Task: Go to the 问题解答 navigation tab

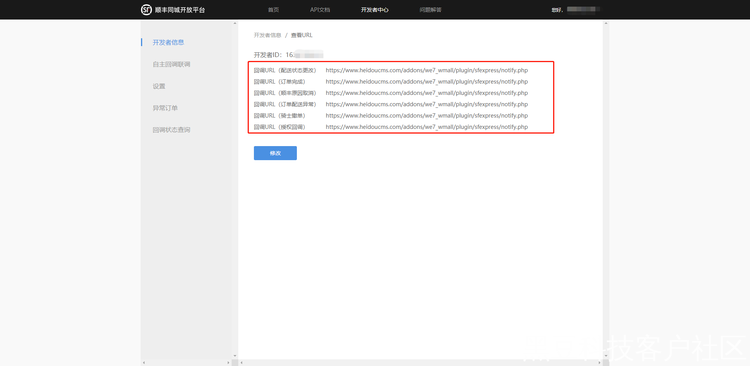Action: (430, 10)
